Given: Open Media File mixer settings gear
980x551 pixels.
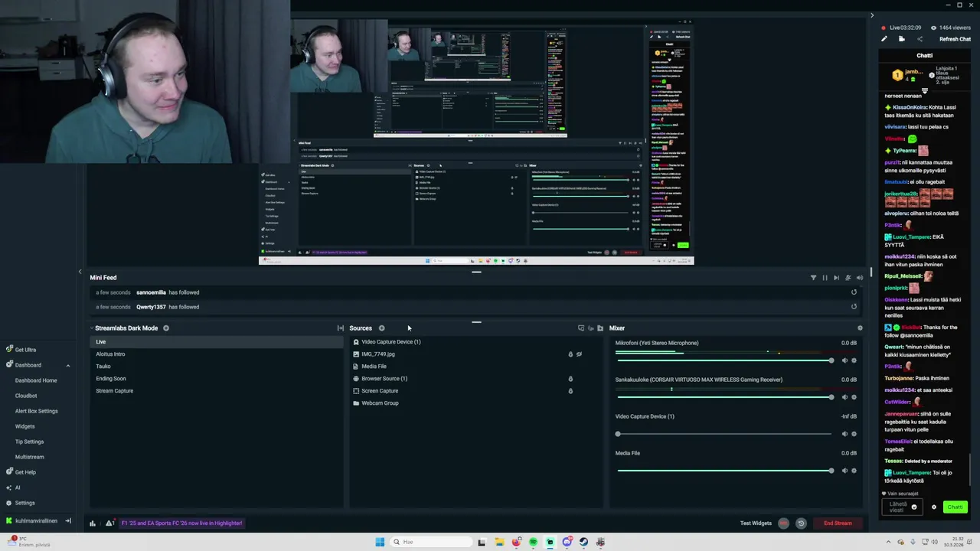Looking at the screenshot, I should [854, 471].
